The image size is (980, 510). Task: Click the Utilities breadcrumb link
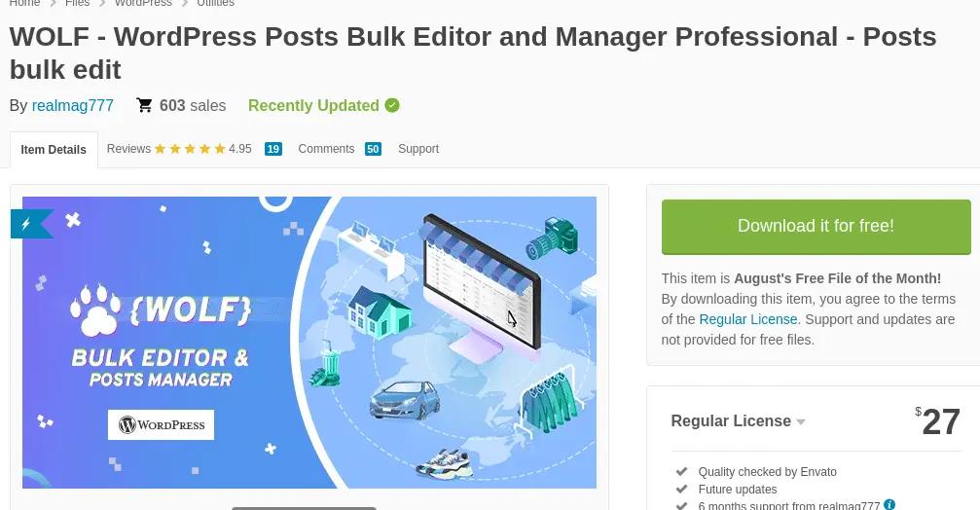pos(215,3)
